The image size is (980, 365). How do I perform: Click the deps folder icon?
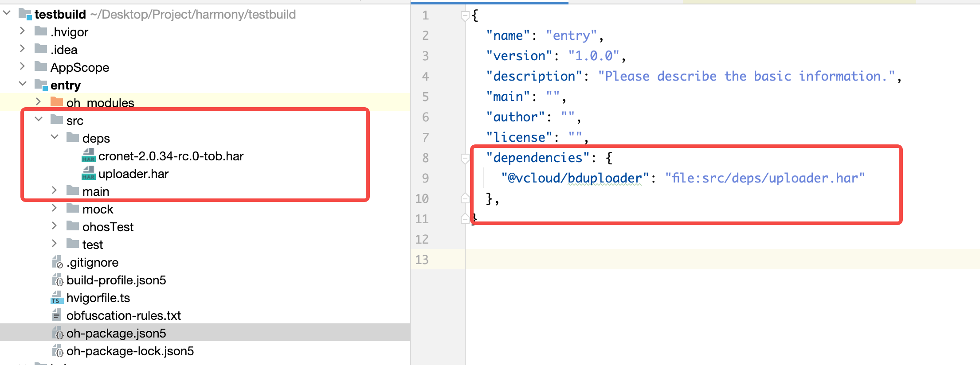(x=73, y=137)
